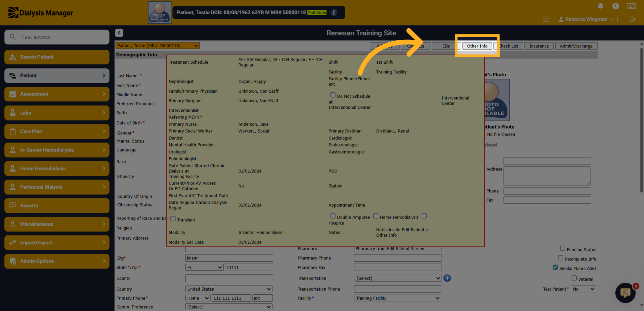Open the chat support bubble icon

click(625, 292)
